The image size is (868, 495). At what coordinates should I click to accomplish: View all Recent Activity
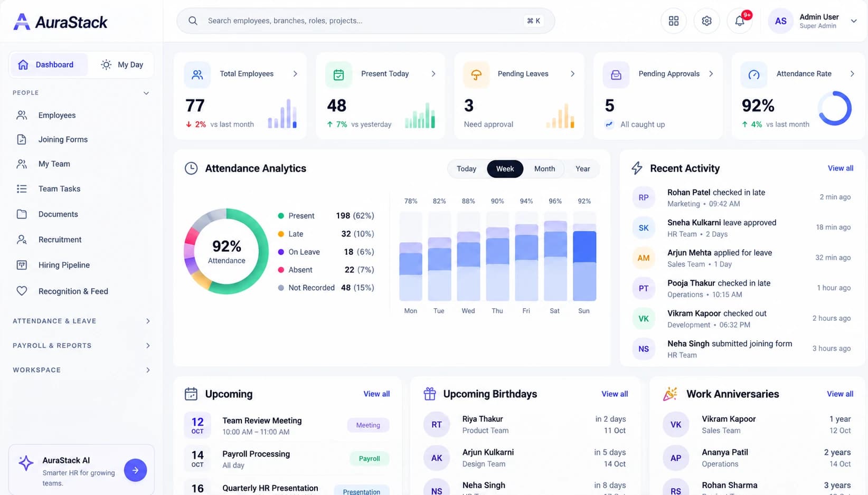pos(840,168)
